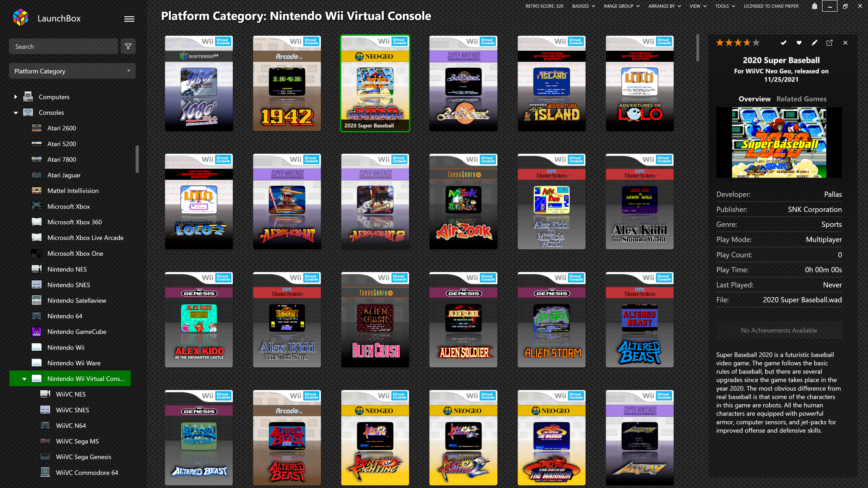868x488 pixels.
Task: Click the LaunchBox cube logo
Action: click(x=21, y=18)
